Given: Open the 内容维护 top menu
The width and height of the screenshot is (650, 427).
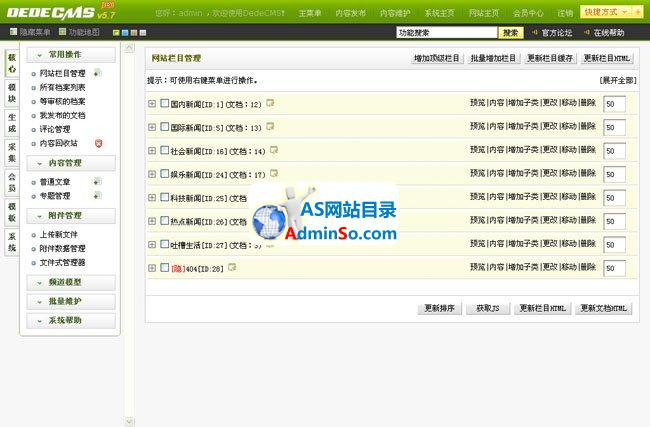Looking at the screenshot, I should click(x=395, y=13).
